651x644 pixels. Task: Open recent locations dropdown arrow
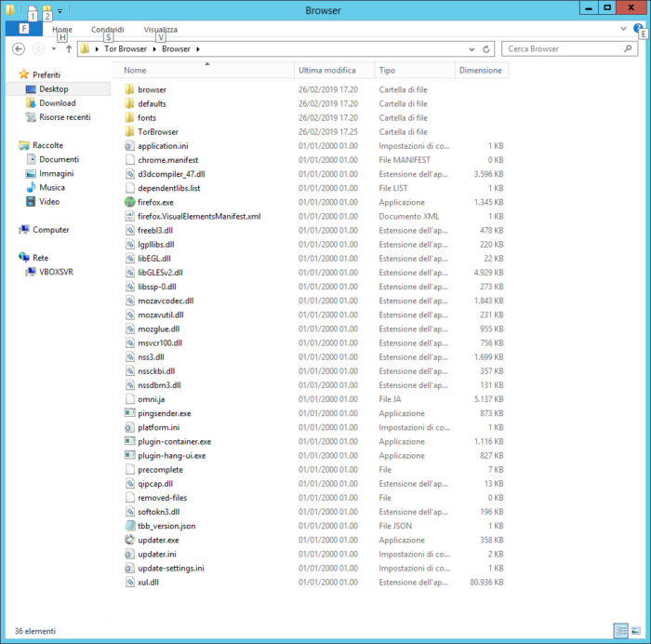54,49
